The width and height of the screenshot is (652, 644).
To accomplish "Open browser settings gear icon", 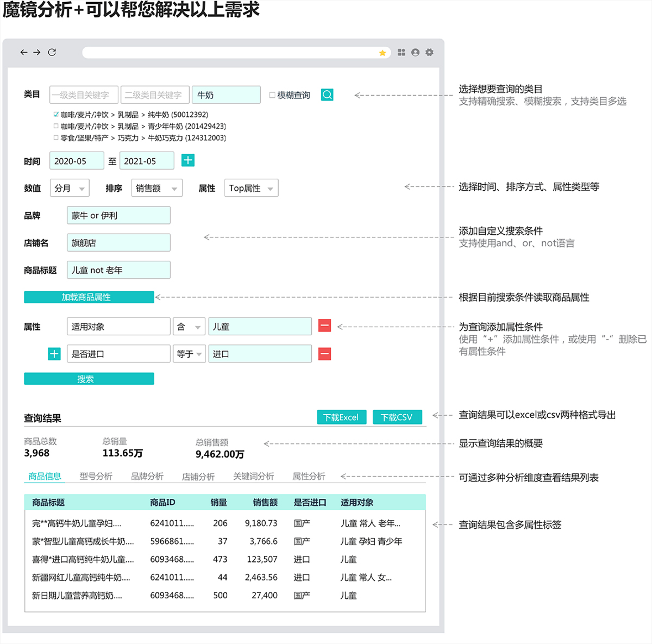I will (430, 52).
